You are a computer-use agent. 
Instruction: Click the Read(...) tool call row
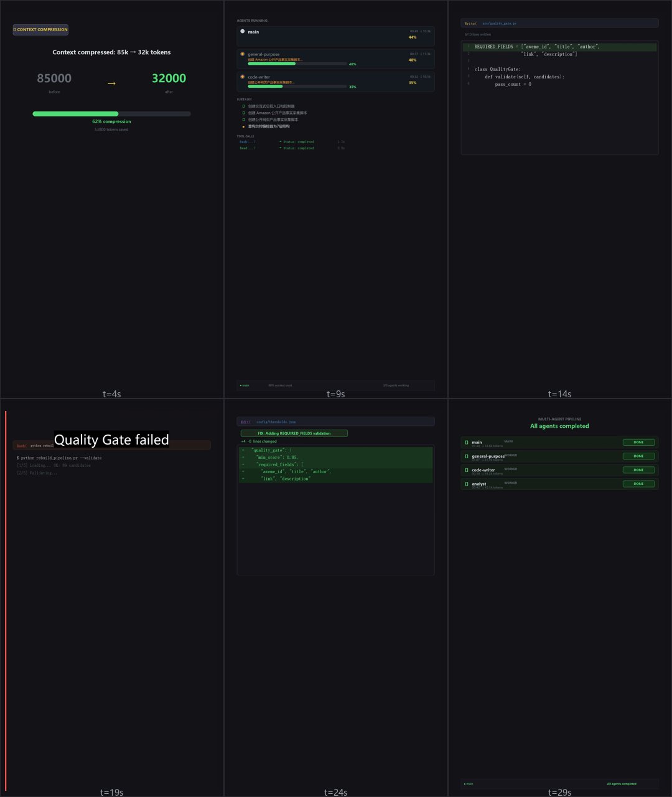[x=292, y=148]
